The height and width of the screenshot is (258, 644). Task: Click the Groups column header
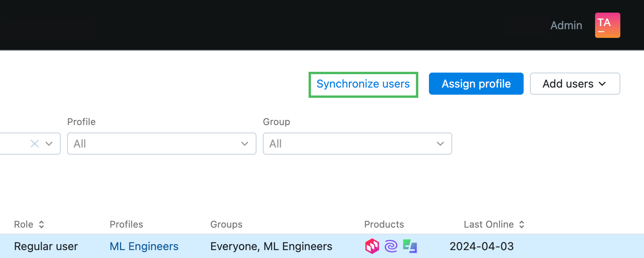(x=226, y=224)
